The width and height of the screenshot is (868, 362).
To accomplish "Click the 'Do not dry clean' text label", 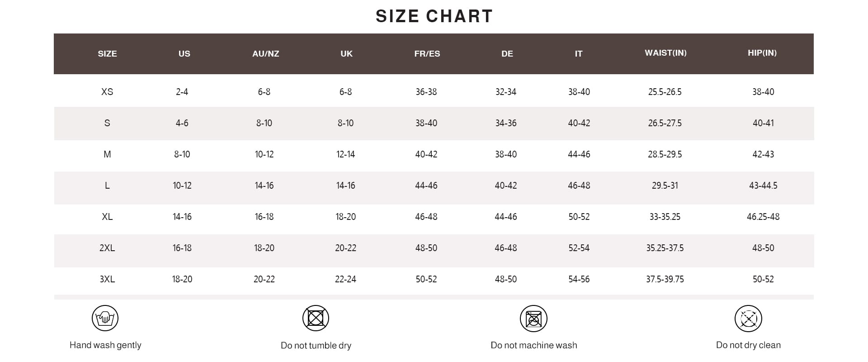I will [x=748, y=345].
